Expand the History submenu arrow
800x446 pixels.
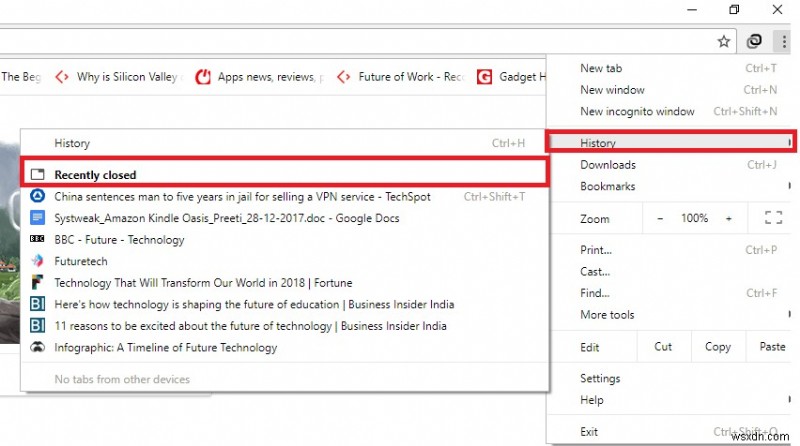pyautogui.click(x=789, y=142)
